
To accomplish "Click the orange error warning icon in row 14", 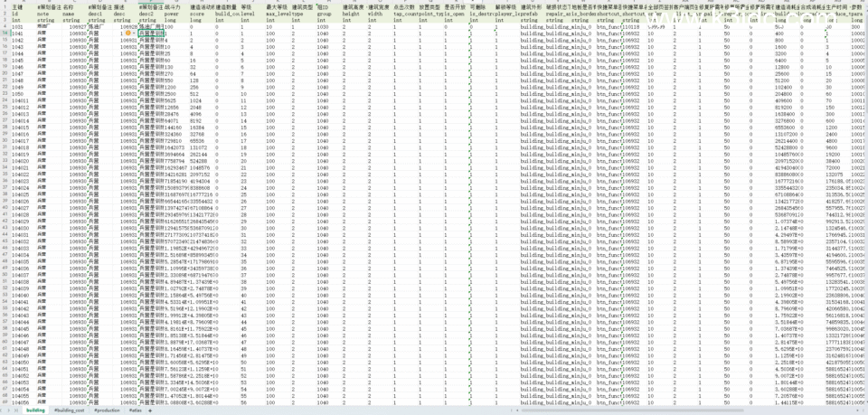I will 127,33.
